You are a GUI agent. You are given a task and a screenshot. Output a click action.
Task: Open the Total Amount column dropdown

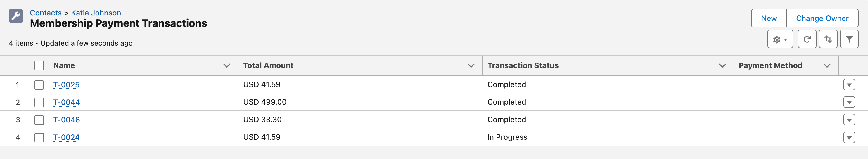click(471, 65)
